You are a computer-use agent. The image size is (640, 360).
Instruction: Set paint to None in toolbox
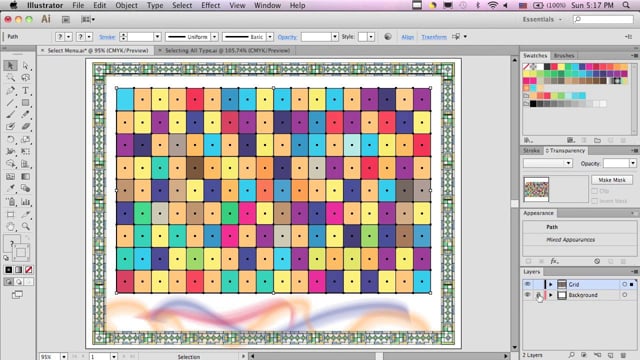(x=29, y=270)
